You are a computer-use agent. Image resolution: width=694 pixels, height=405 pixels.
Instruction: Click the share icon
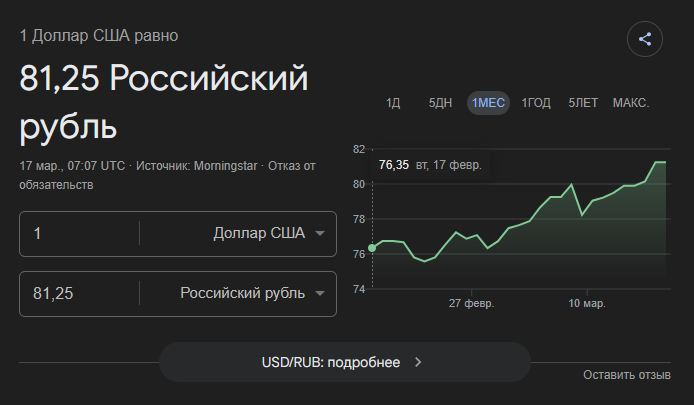(x=645, y=40)
